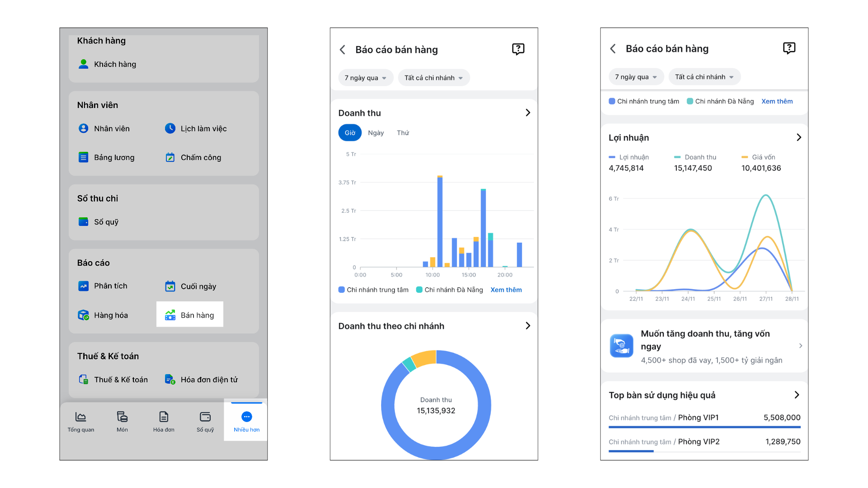Open Tất cả chi nhánh dropdown in right screen

[704, 77]
